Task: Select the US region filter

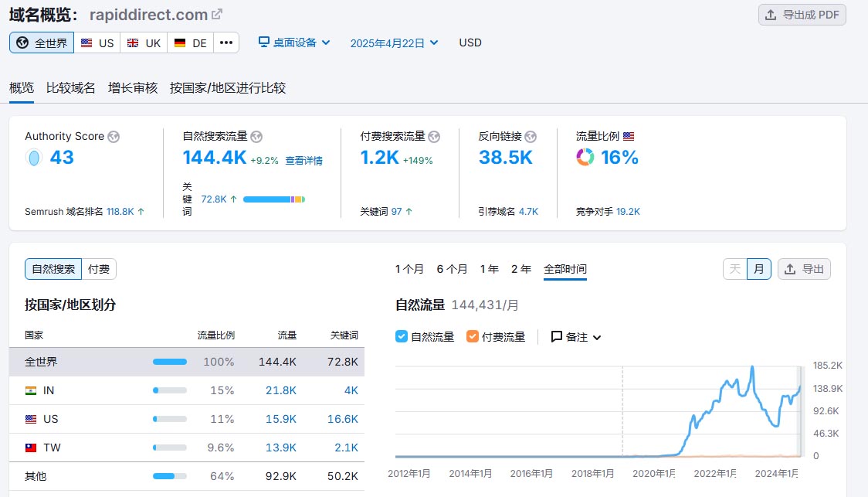Action: pyautogui.click(x=97, y=43)
